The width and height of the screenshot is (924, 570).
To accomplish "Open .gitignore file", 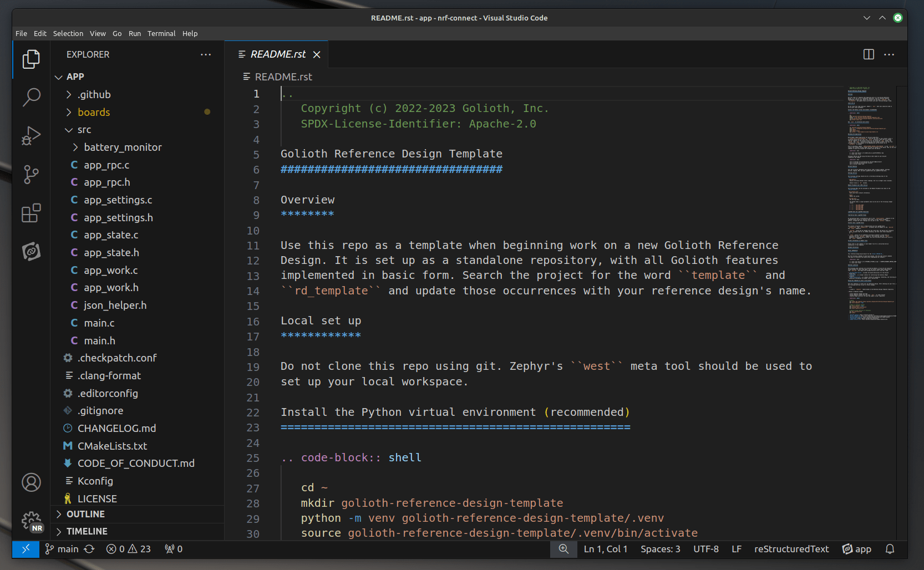I will click(x=138, y=410).
